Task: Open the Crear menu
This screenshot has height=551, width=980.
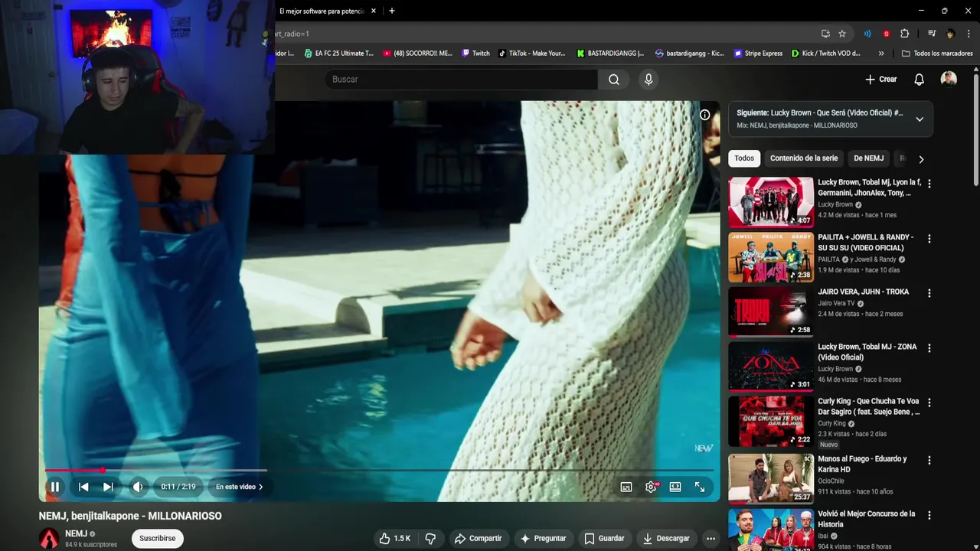Action: (880, 80)
